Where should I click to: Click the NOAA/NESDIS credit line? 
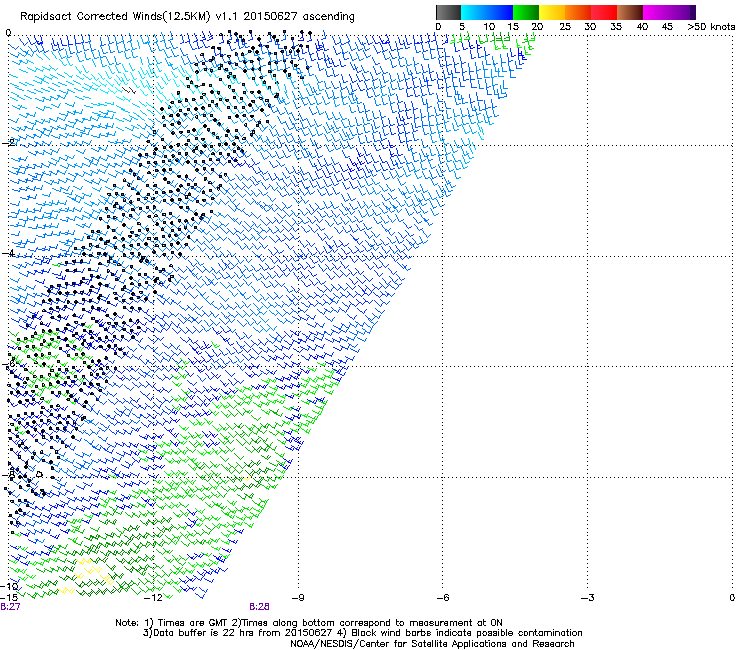pos(432,644)
